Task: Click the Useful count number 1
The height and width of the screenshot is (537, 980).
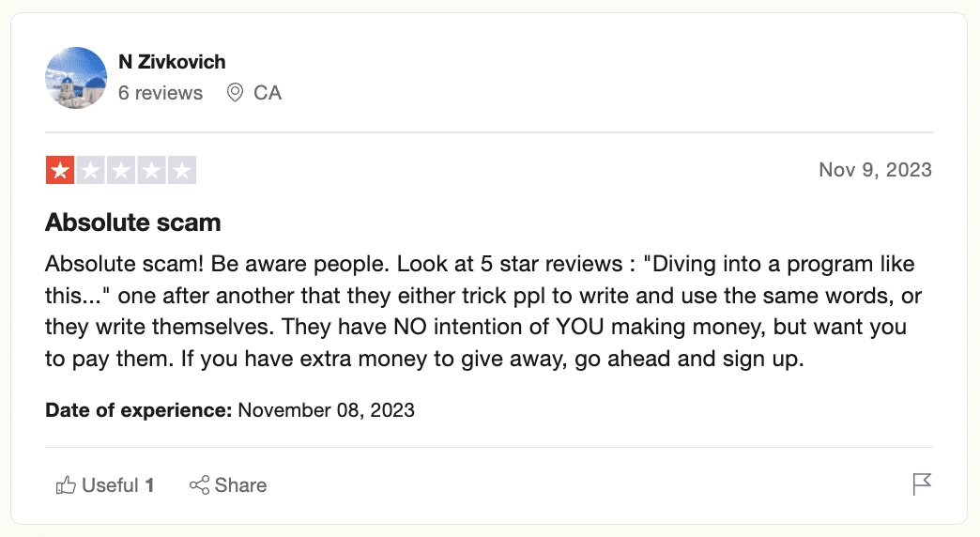Action: pos(149,485)
